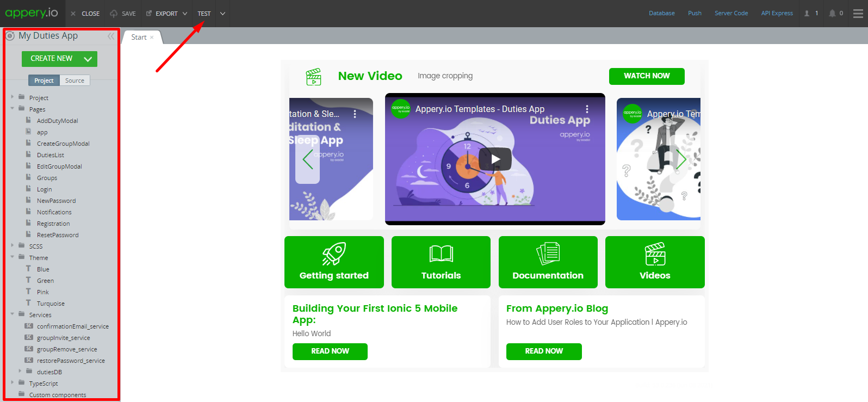868x402 pixels.
Task: Switch to the Source view tab
Action: coord(75,81)
